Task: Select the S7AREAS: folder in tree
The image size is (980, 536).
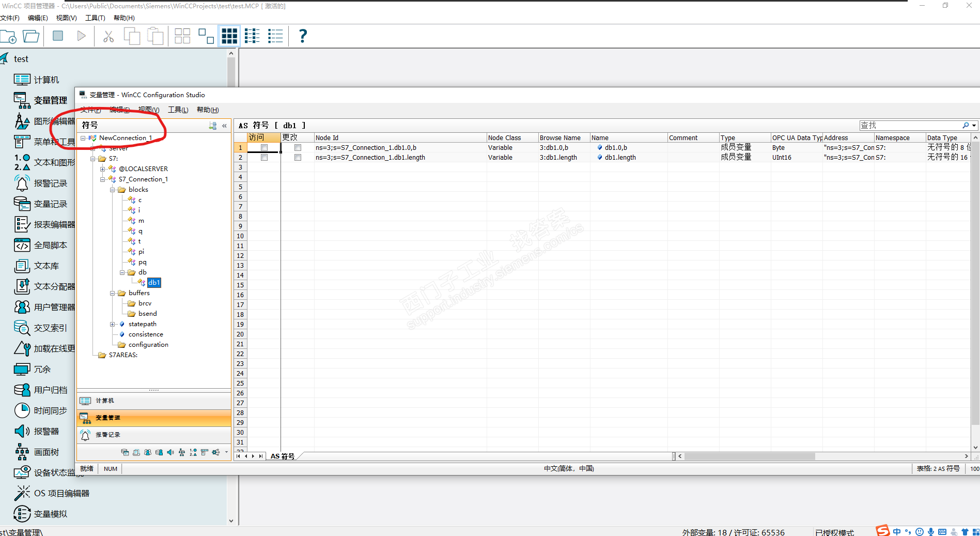Action: pyautogui.click(x=123, y=355)
